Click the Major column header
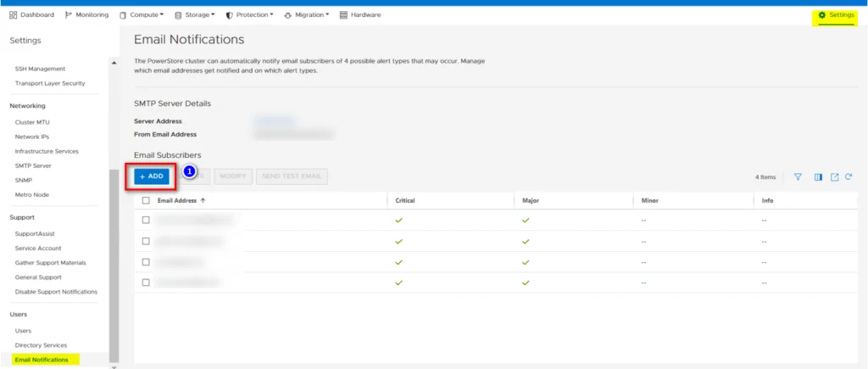 (x=531, y=200)
